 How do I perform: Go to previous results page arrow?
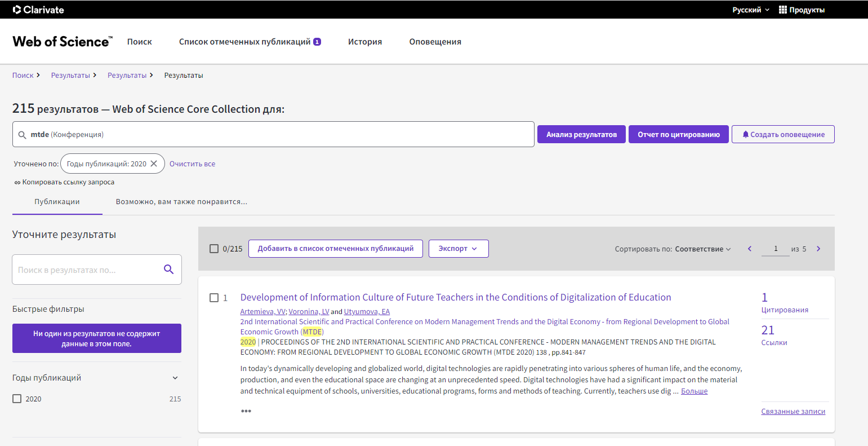[x=750, y=249]
